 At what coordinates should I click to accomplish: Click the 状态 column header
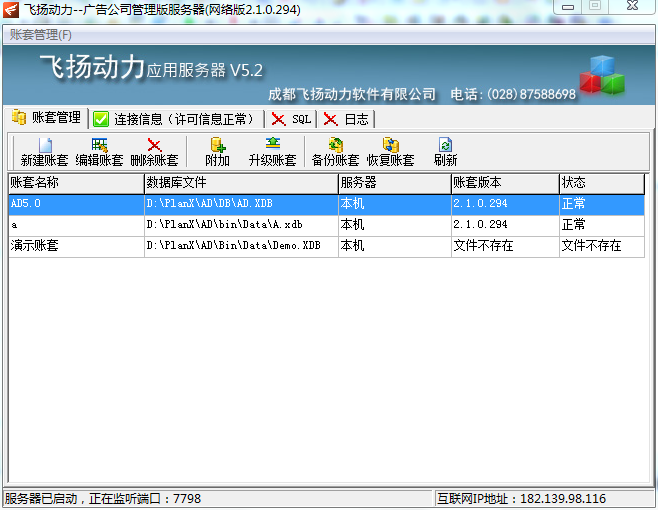pyautogui.click(x=601, y=183)
